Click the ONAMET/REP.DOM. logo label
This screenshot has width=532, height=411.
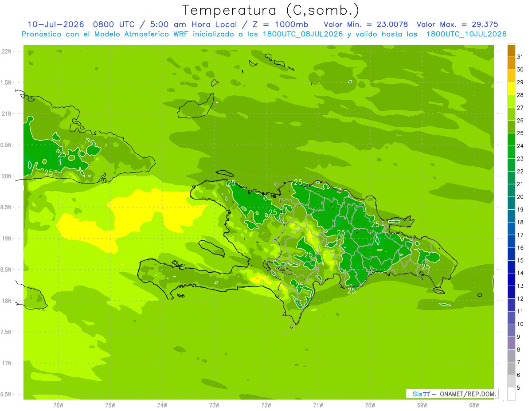464,394
